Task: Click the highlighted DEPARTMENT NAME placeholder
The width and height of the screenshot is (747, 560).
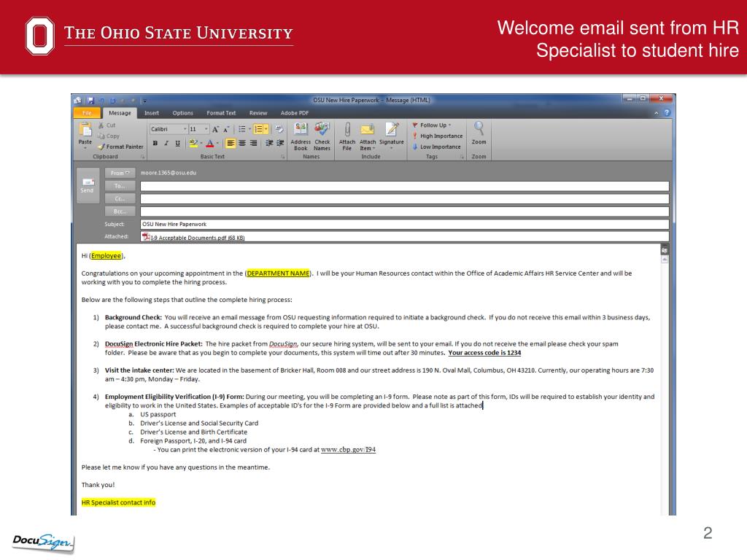Action: (278, 273)
